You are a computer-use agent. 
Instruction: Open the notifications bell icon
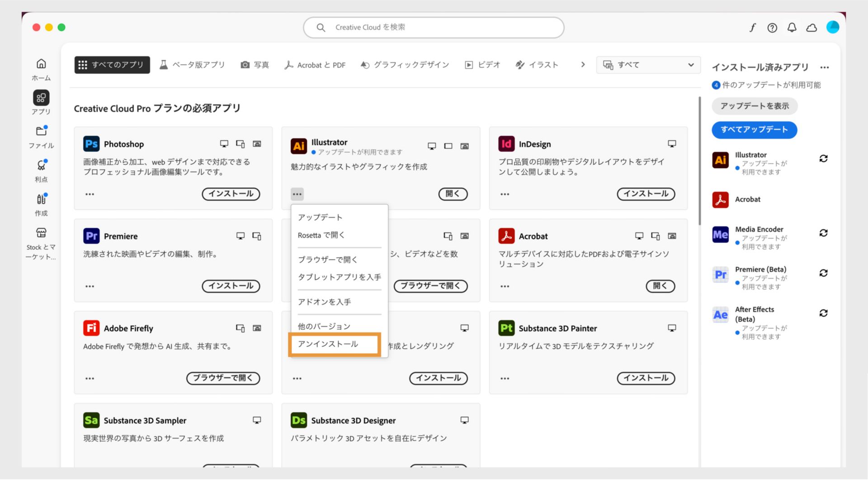792,28
